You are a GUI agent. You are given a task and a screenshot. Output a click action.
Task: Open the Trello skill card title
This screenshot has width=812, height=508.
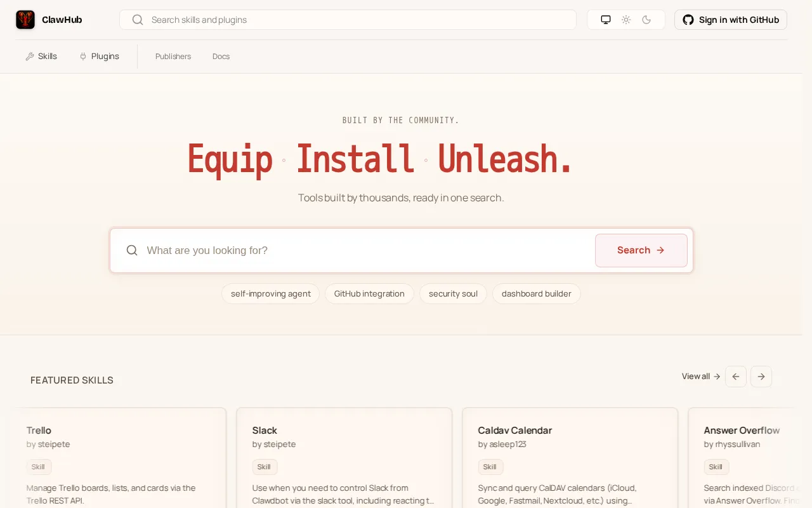click(x=39, y=431)
